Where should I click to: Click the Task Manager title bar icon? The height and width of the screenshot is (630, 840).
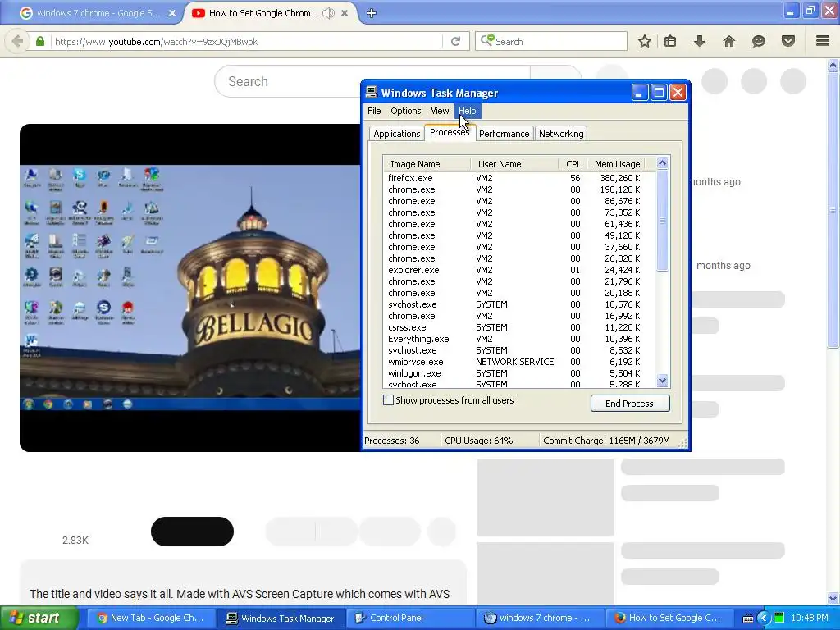(x=372, y=92)
